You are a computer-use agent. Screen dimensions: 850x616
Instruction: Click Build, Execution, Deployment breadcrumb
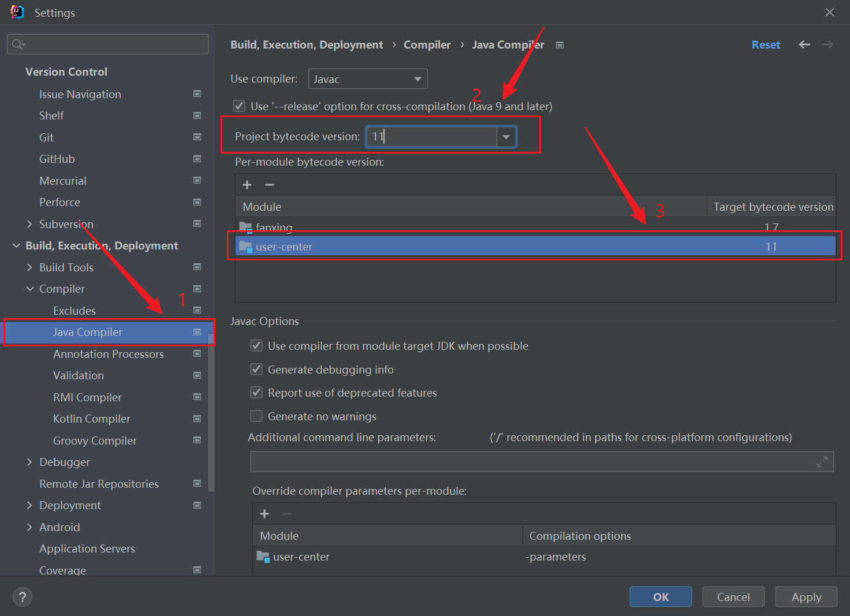[307, 44]
